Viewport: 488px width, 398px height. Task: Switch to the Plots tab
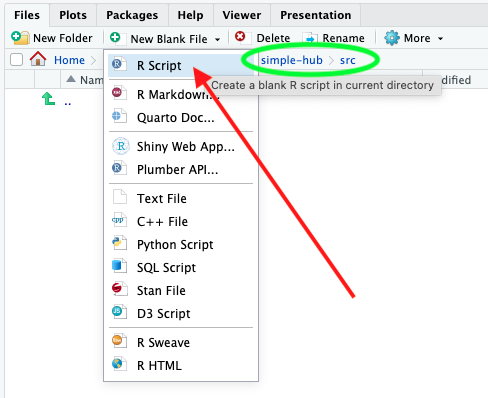[73, 15]
